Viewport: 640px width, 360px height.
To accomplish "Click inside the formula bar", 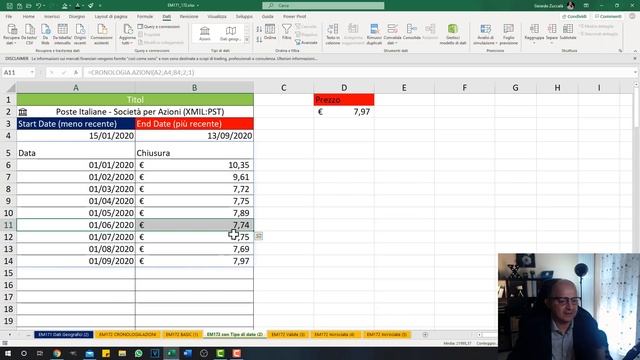I will click(359, 72).
